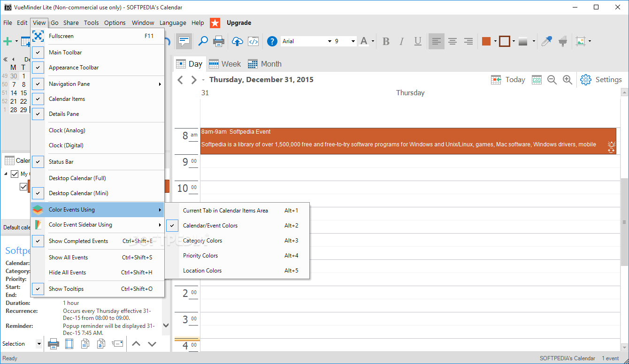629x364 pixels.
Task: Open the Go menu
Action: pyautogui.click(x=54, y=23)
